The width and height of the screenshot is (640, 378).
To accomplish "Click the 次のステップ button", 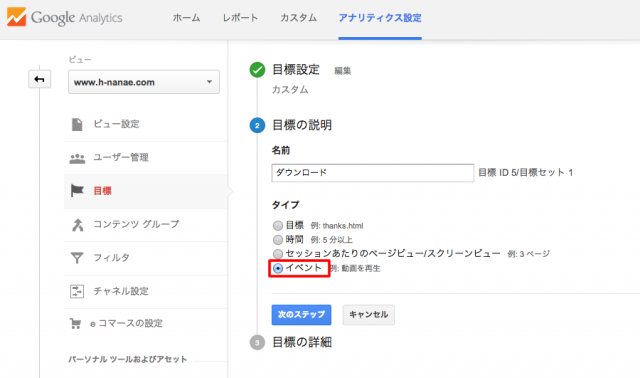I will pyautogui.click(x=301, y=315).
